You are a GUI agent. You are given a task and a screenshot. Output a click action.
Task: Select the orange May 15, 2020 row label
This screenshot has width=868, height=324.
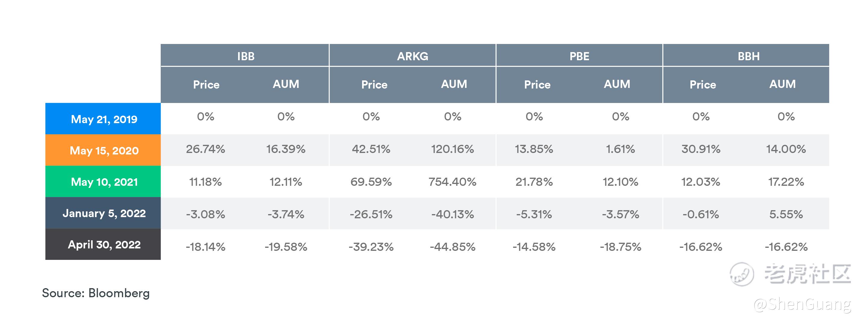[x=104, y=150]
